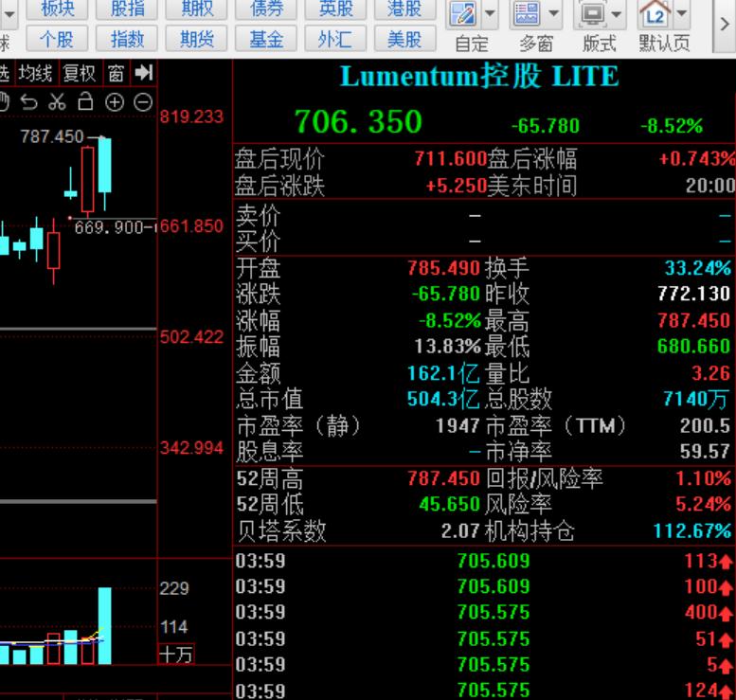Click the 自定 customize pencil icon

pos(463,14)
